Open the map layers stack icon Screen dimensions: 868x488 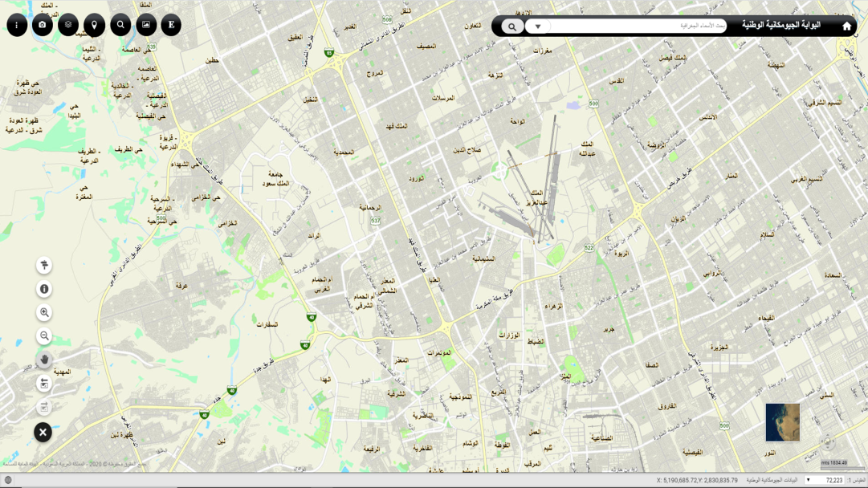point(68,25)
